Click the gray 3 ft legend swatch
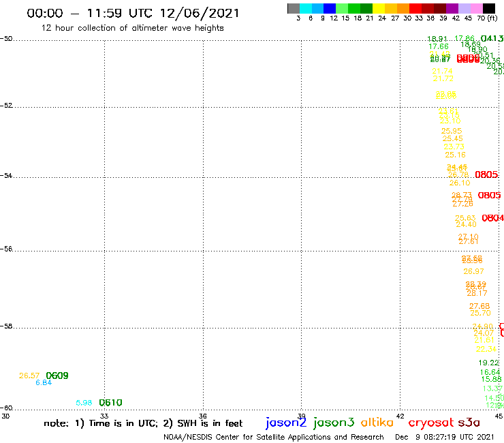 pyautogui.click(x=294, y=8)
